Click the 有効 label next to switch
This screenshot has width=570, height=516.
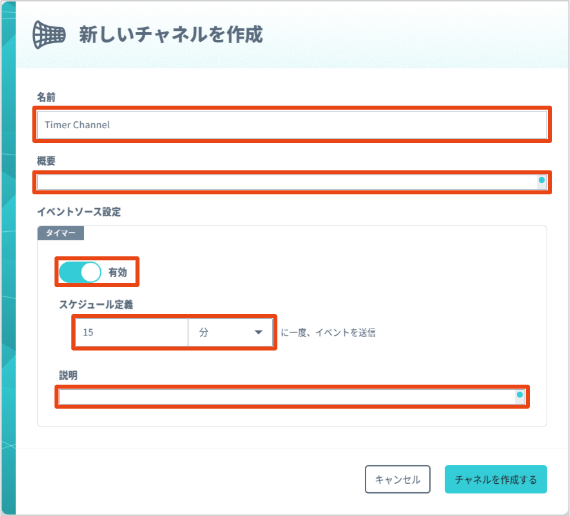pyautogui.click(x=118, y=272)
